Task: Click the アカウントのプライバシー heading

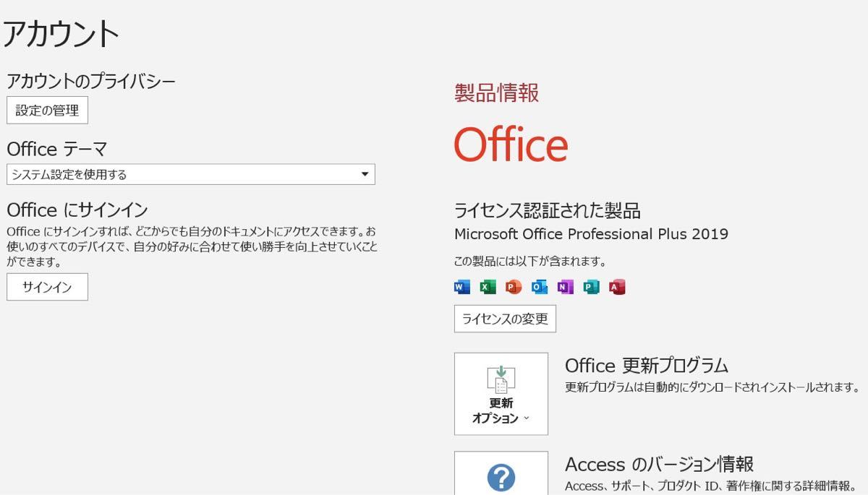Action: pos(91,81)
